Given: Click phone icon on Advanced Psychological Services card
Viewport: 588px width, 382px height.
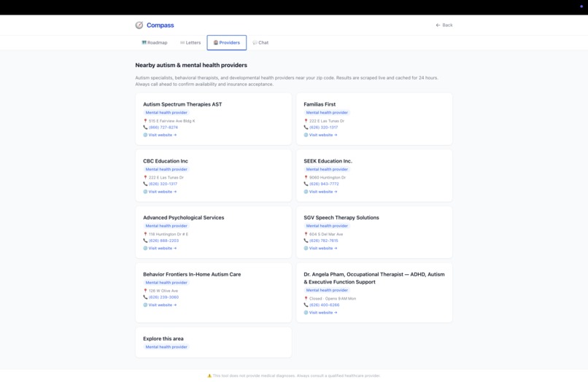Looking at the screenshot, I should [x=145, y=241].
